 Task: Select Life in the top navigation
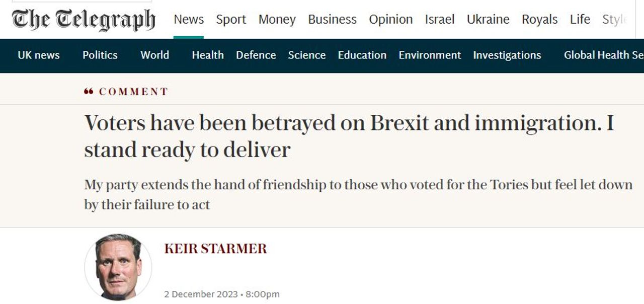point(580,20)
